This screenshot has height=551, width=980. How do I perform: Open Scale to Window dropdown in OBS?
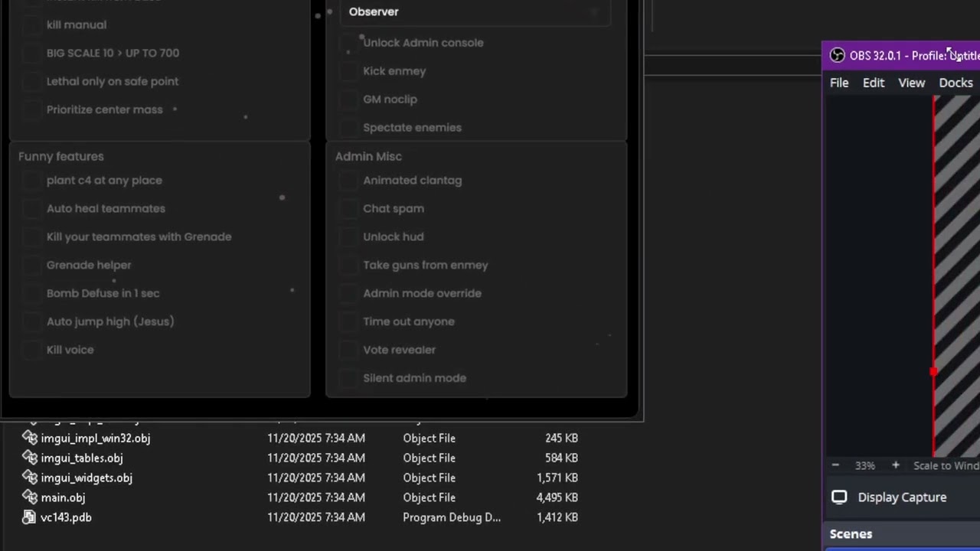946,465
